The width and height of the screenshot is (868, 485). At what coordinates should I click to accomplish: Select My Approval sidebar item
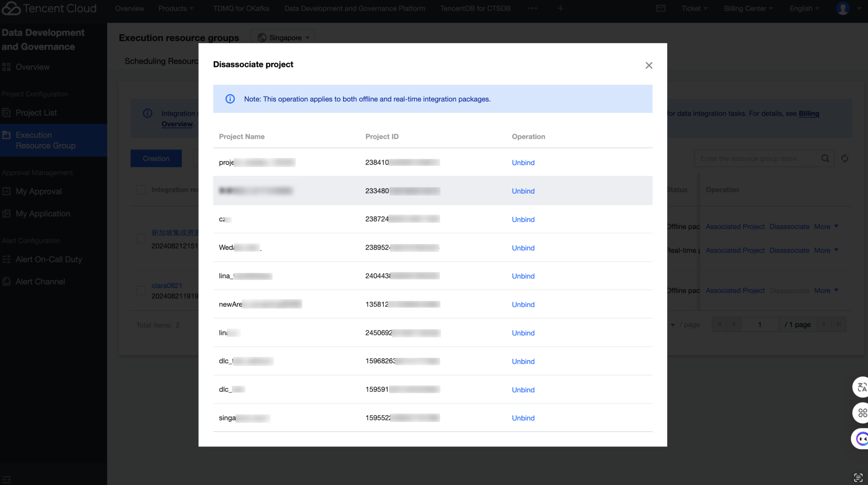click(39, 191)
